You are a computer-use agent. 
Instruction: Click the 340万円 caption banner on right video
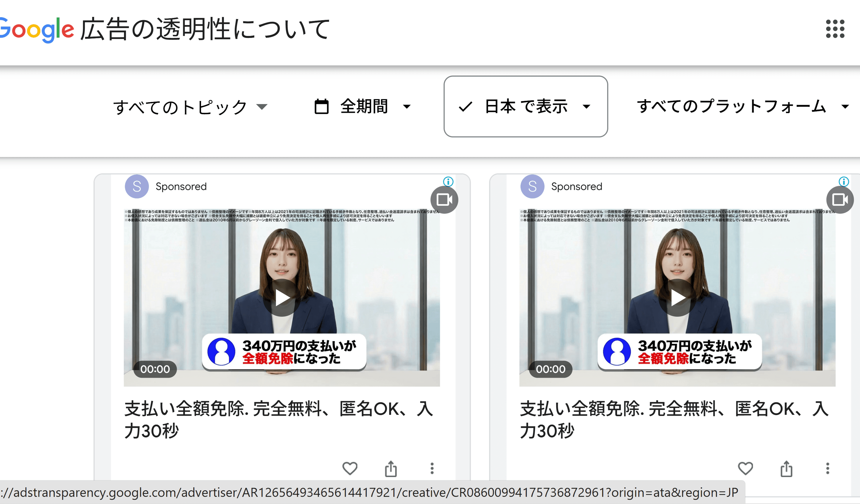[679, 352]
